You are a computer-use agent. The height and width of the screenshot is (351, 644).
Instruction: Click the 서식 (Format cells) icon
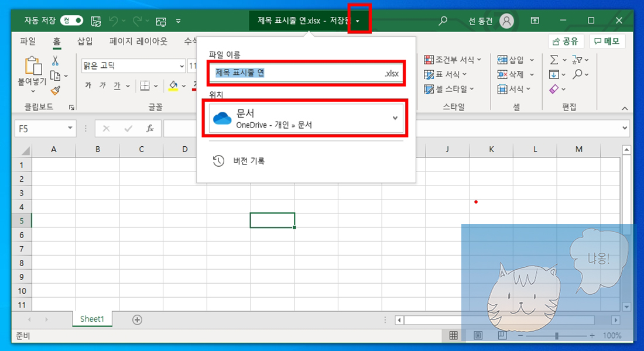click(502, 89)
